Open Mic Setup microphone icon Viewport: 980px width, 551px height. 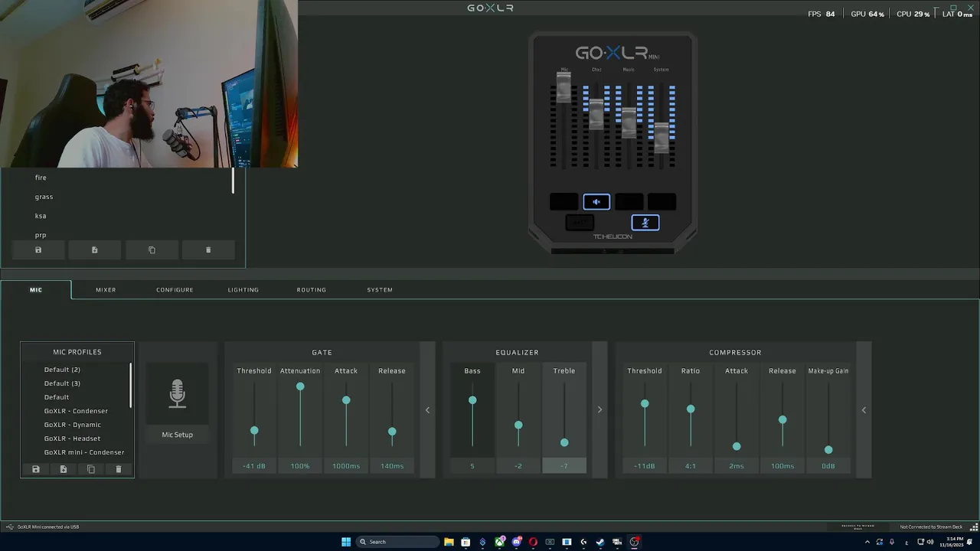(177, 393)
